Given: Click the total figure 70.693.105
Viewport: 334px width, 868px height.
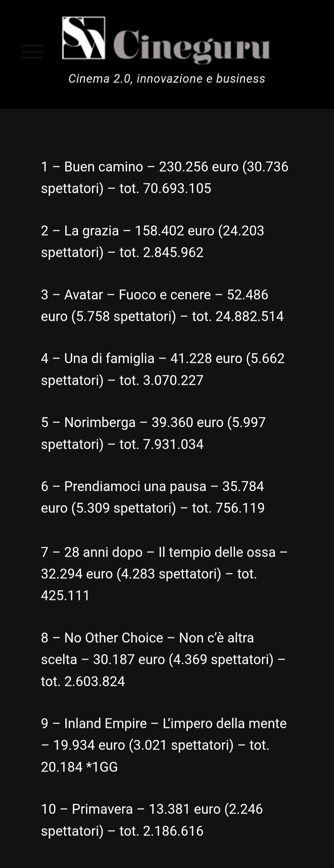Looking at the screenshot, I should click(177, 188).
